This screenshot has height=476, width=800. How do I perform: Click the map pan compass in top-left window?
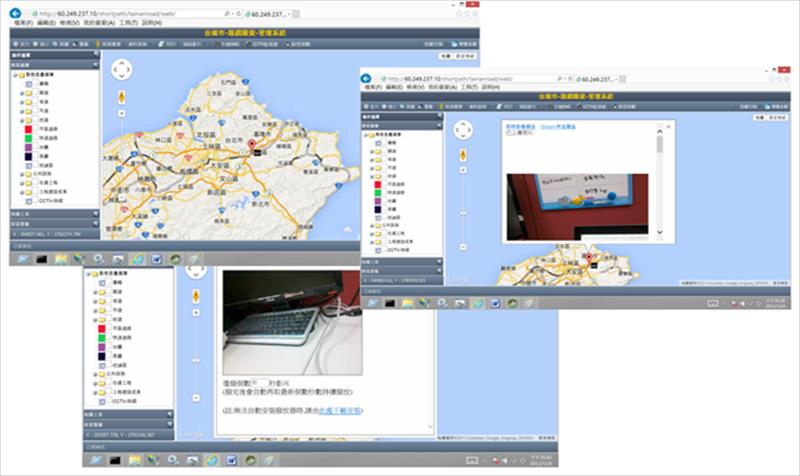click(x=122, y=69)
